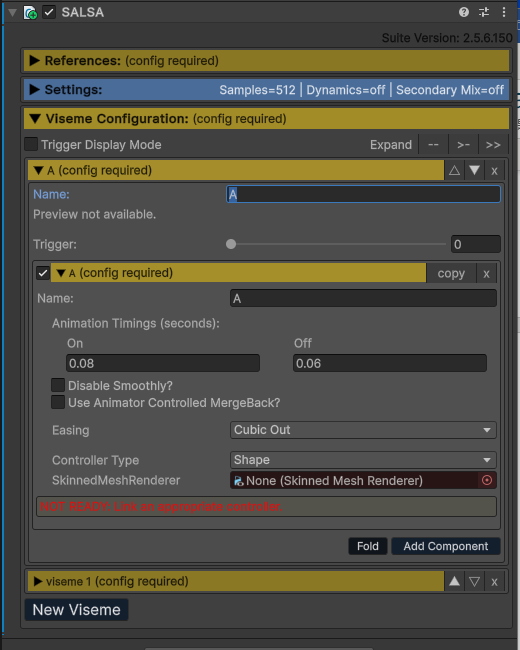This screenshot has width=520, height=650.
Task: Remove component A with its x button
Action: [x=486, y=273]
